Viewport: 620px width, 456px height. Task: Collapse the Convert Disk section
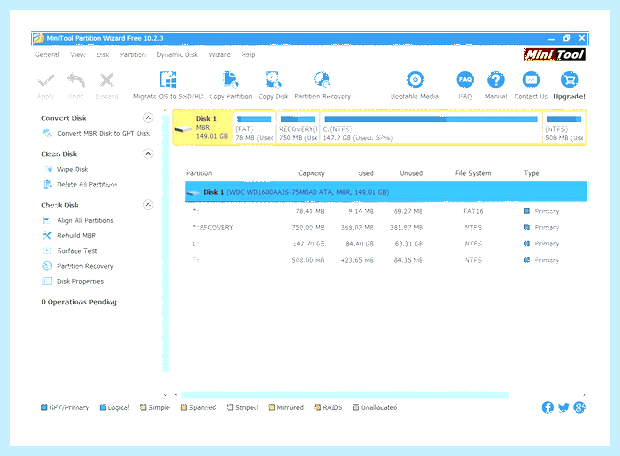[148, 118]
